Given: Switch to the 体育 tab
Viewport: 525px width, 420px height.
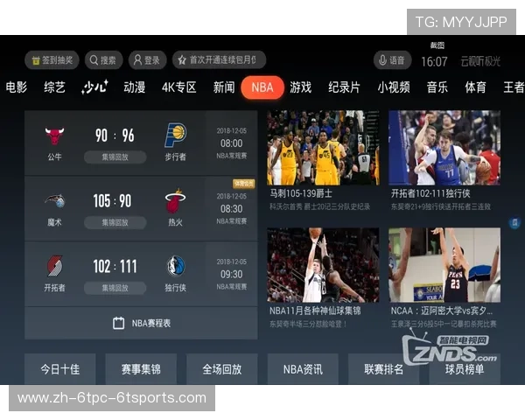Looking at the screenshot, I should pos(475,87).
